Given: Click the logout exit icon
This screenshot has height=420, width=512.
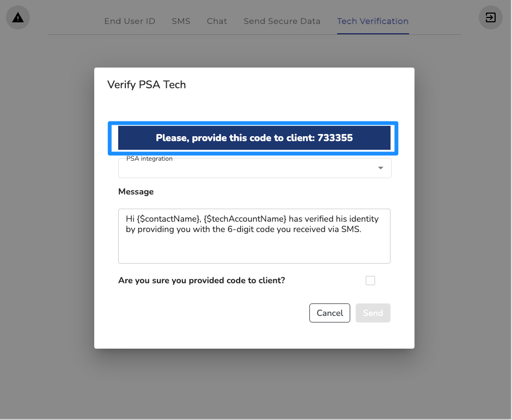Looking at the screenshot, I should pyautogui.click(x=490, y=18).
